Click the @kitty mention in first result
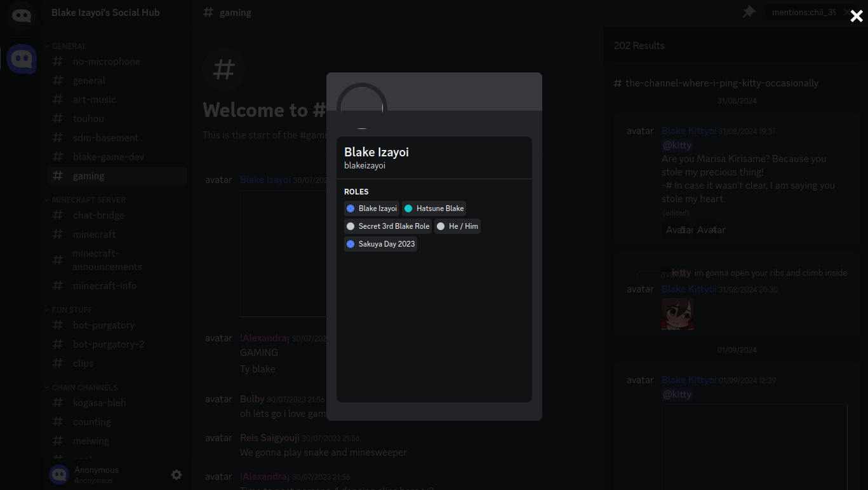The width and height of the screenshot is (868, 490). [x=677, y=146]
